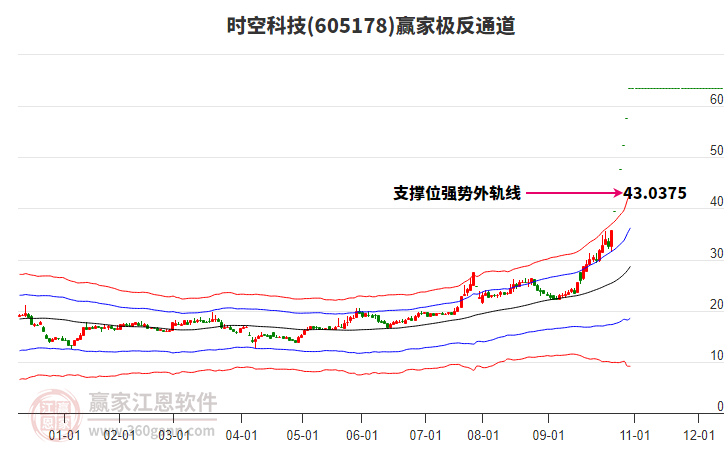The image size is (726, 450).
Task: Select the 01-01 date axis label
Action: [x=64, y=436]
